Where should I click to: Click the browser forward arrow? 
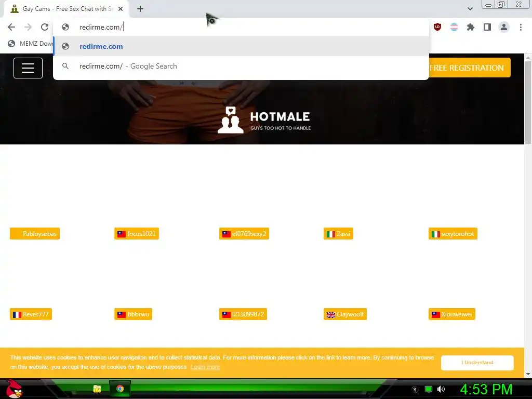pos(28,27)
